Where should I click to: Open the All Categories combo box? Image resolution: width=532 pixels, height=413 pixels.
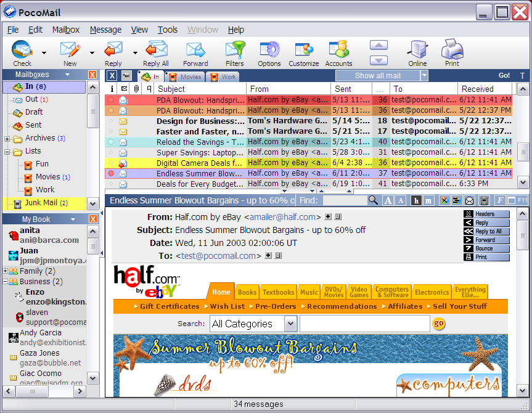click(253, 324)
